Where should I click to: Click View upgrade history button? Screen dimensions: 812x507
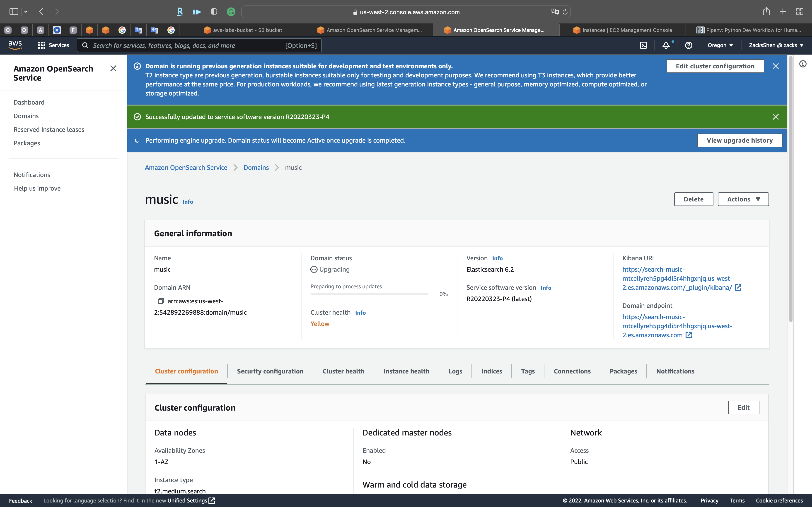(739, 141)
